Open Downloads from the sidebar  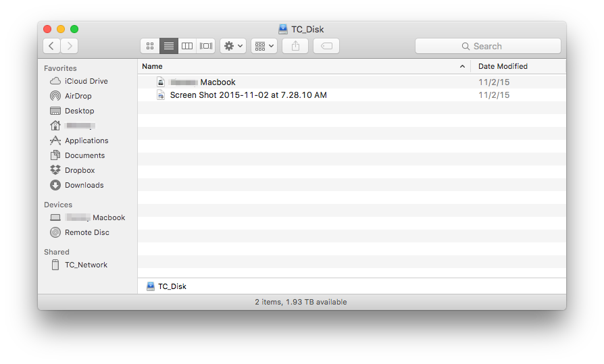click(x=76, y=185)
